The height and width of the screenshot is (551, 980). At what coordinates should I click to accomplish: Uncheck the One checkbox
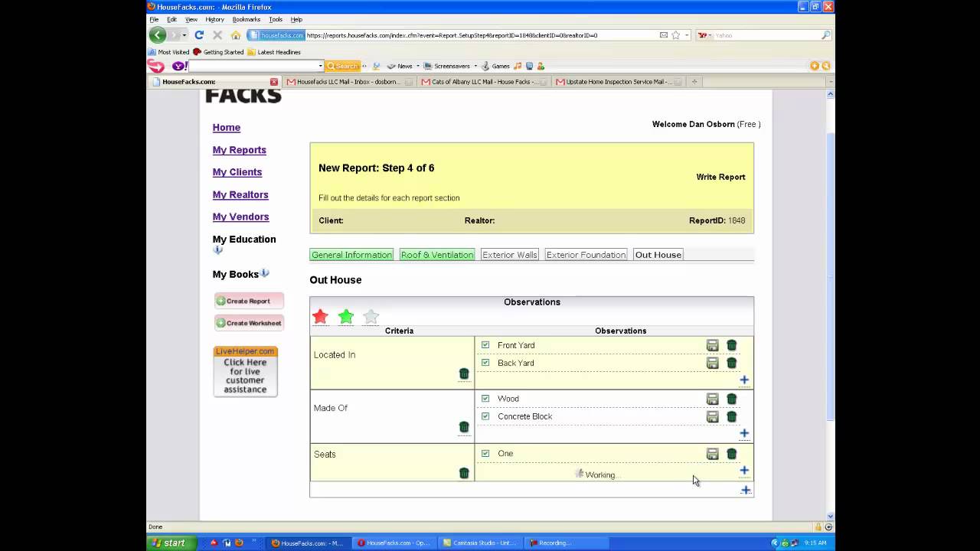tap(485, 453)
